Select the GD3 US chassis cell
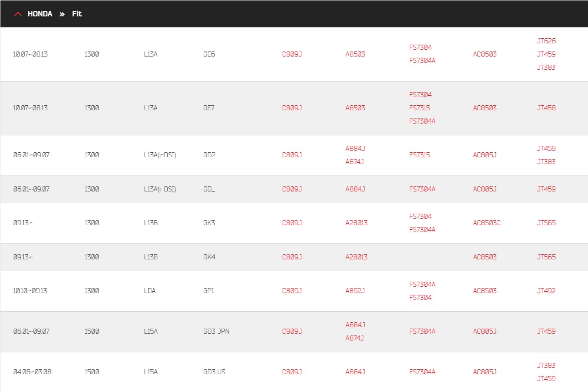588x392 pixels. [x=214, y=372]
